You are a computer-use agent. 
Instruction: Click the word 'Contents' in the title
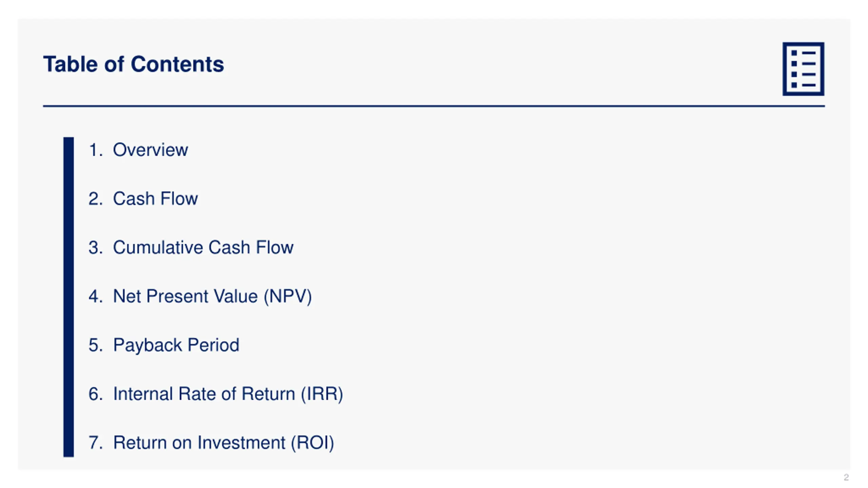click(x=177, y=64)
